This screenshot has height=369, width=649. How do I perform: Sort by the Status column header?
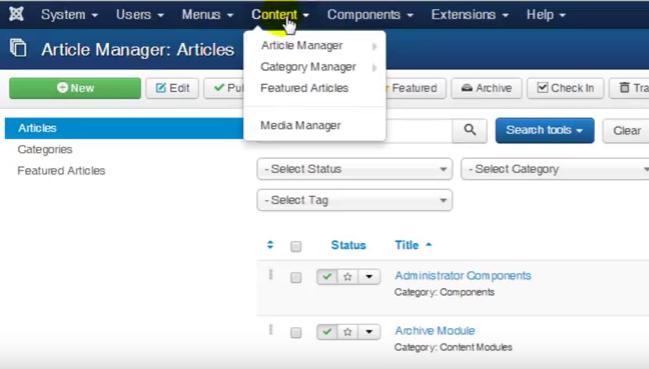348,245
